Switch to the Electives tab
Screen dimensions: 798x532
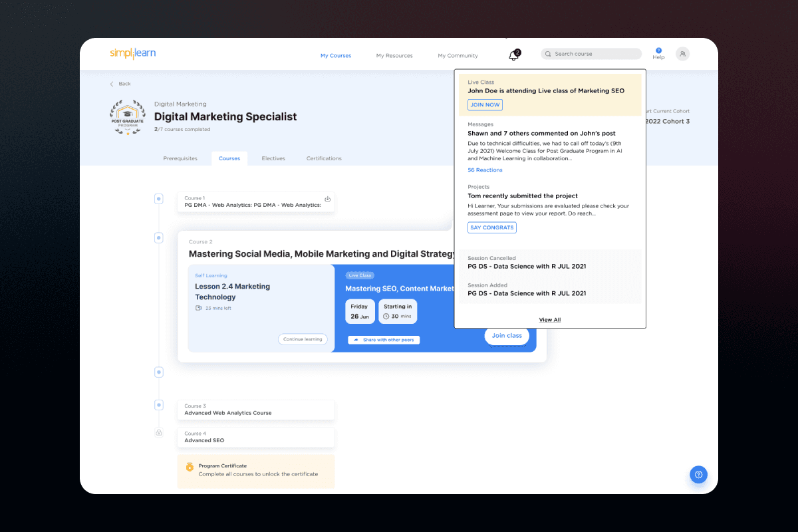tap(273, 158)
